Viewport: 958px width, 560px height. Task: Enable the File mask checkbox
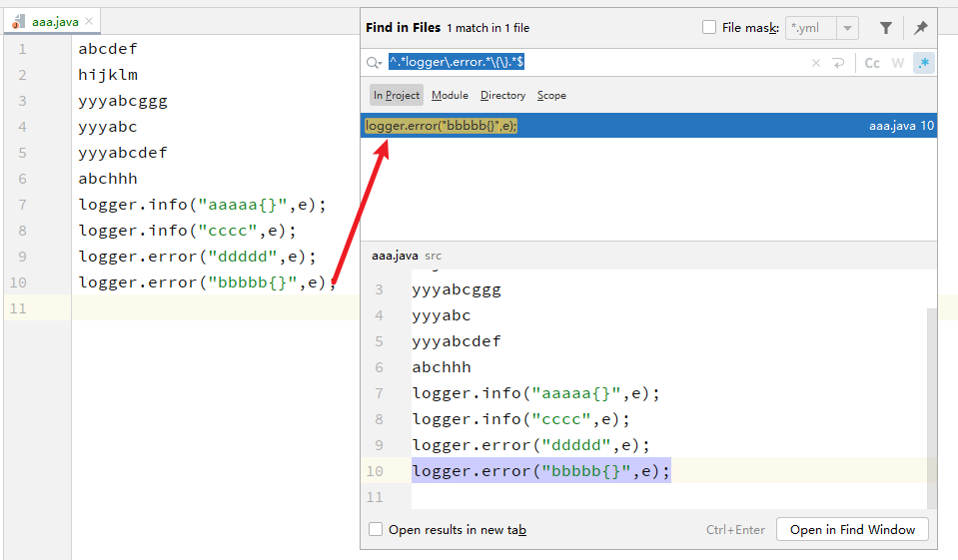709,28
